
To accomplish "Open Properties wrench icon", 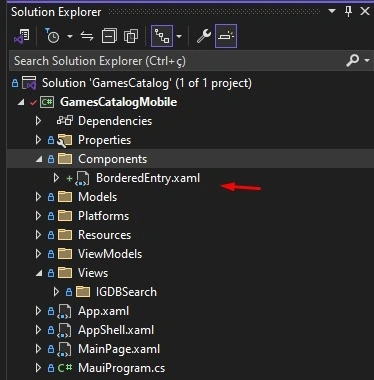I will [203, 36].
